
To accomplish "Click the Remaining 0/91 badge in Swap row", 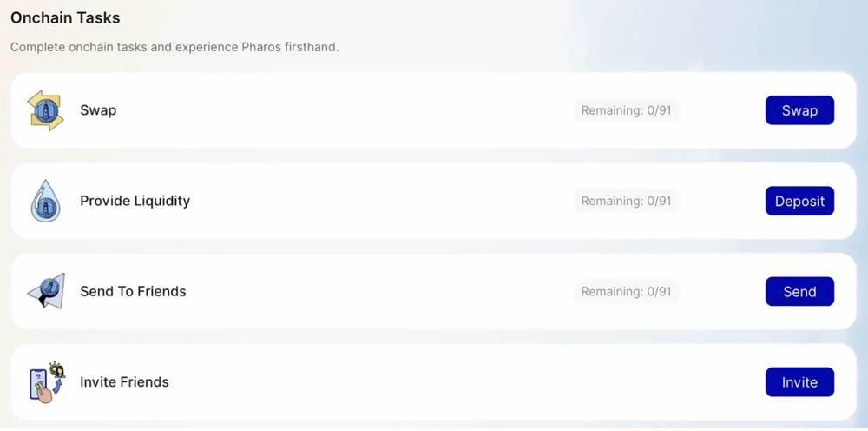I will [626, 110].
